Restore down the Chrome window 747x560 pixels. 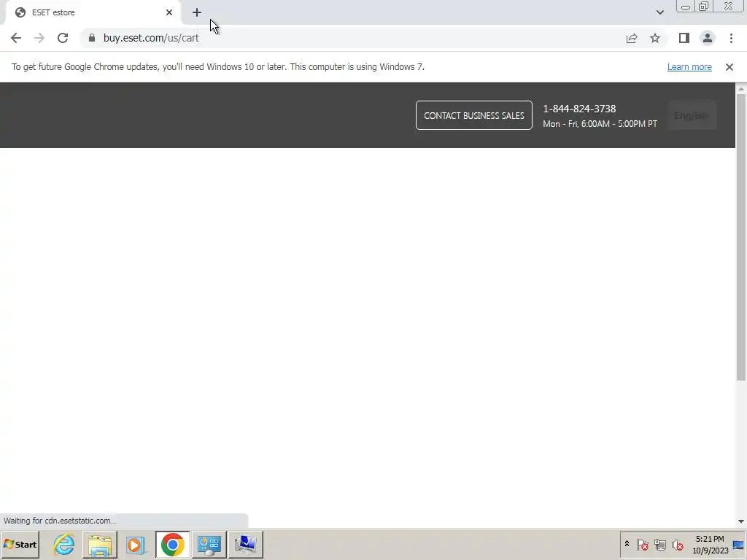coord(704,7)
